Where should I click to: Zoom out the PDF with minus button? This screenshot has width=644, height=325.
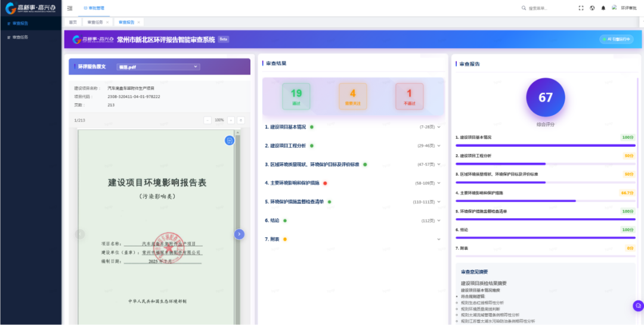(208, 120)
